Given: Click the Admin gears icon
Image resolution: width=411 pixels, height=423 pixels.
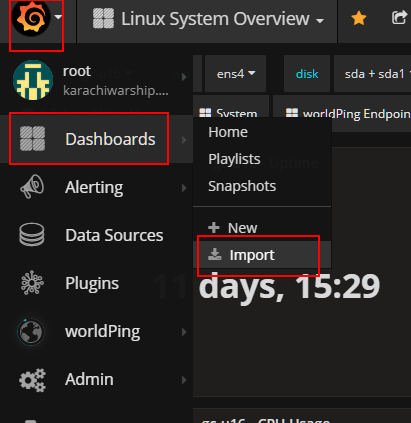Looking at the screenshot, I should pyautogui.click(x=32, y=380).
